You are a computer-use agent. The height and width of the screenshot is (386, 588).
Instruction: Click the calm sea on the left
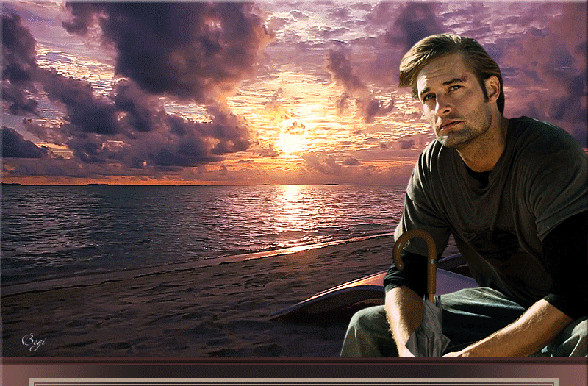110,221
